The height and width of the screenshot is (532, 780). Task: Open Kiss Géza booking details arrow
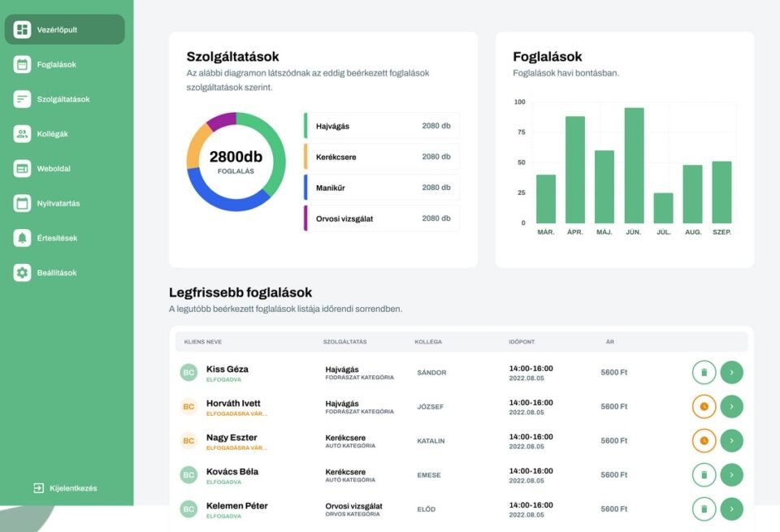[x=731, y=372]
